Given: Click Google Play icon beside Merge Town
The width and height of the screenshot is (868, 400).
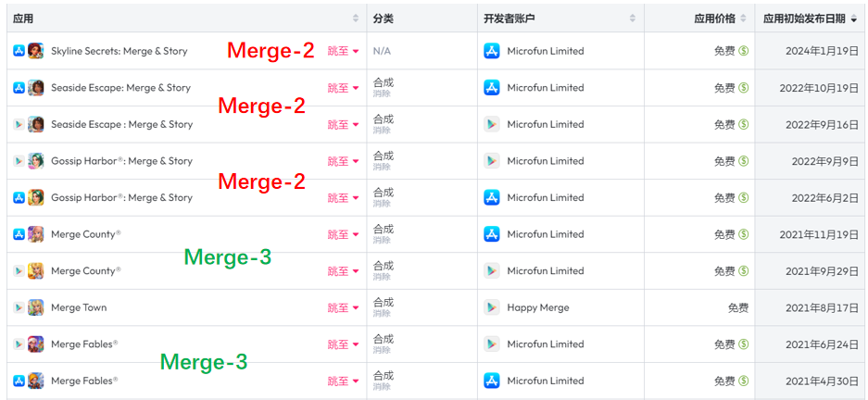Looking at the screenshot, I should pos(19,307).
